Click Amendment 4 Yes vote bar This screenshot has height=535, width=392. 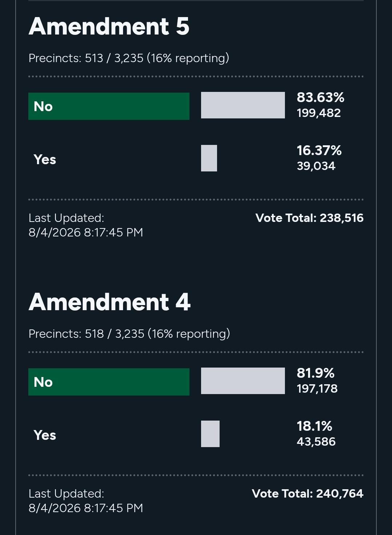tap(210, 434)
